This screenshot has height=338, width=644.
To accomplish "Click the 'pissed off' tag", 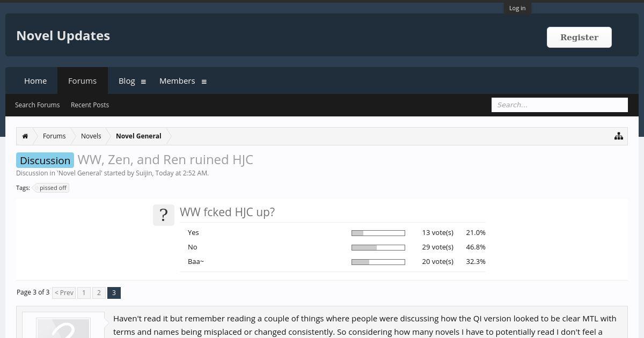I will click(53, 188).
